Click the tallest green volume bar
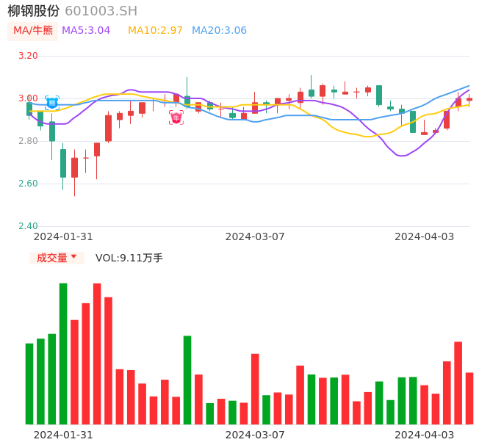 coord(63,353)
